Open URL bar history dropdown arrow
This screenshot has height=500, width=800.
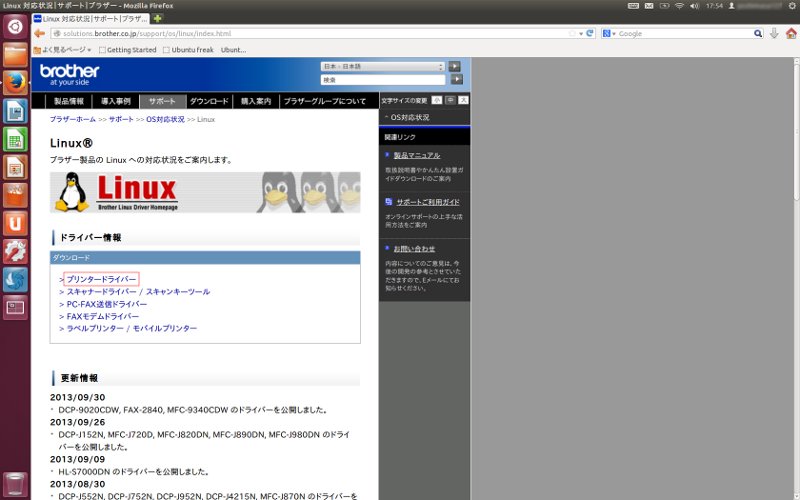pyautogui.click(x=581, y=34)
